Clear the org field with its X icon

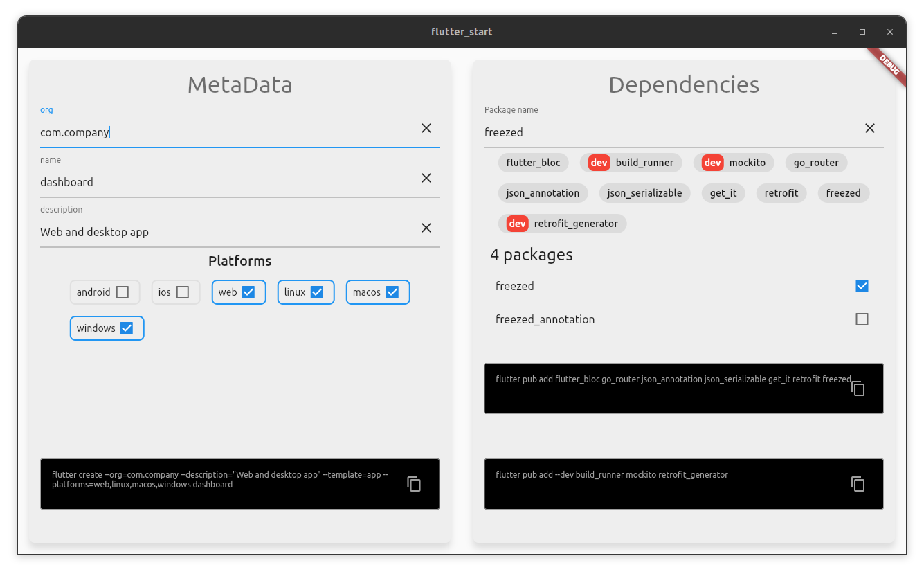(x=426, y=128)
